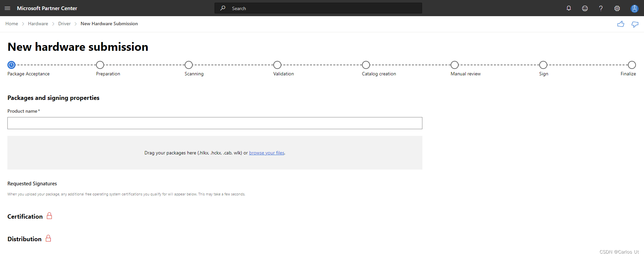This screenshot has width=644, height=257.
Task: Select the Sign step circle
Action: coord(543,65)
